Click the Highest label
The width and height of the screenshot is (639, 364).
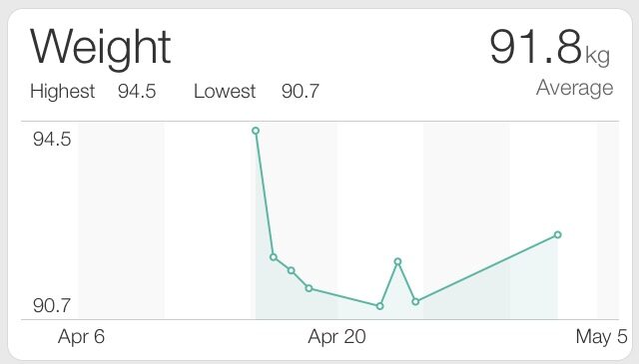[x=62, y=91]
